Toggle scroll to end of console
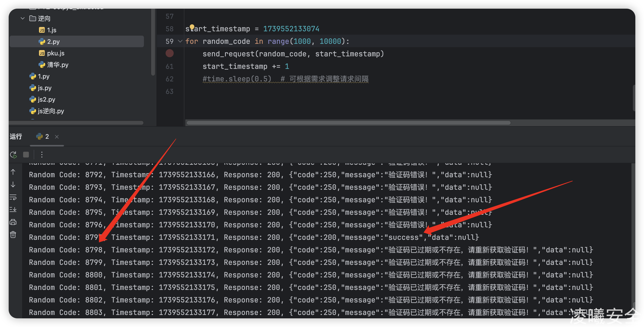644x327 pixels. tap(13, 209)
